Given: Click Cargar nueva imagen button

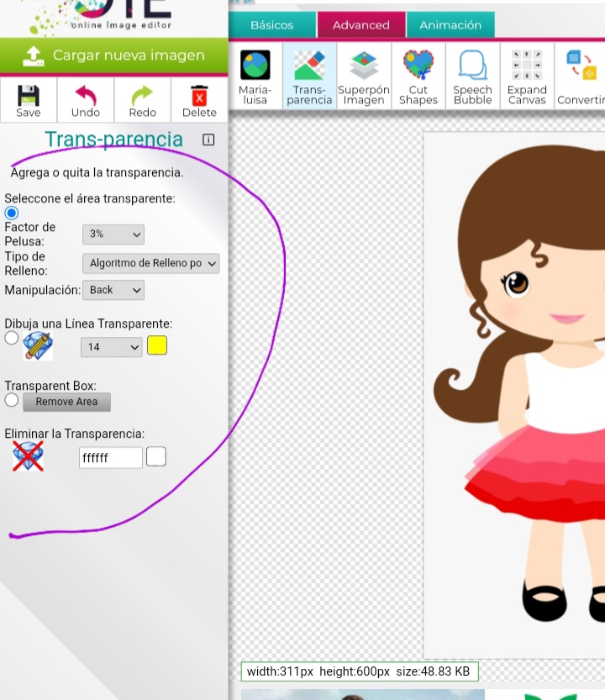Looking at the screenshot, I should point(113,56).
